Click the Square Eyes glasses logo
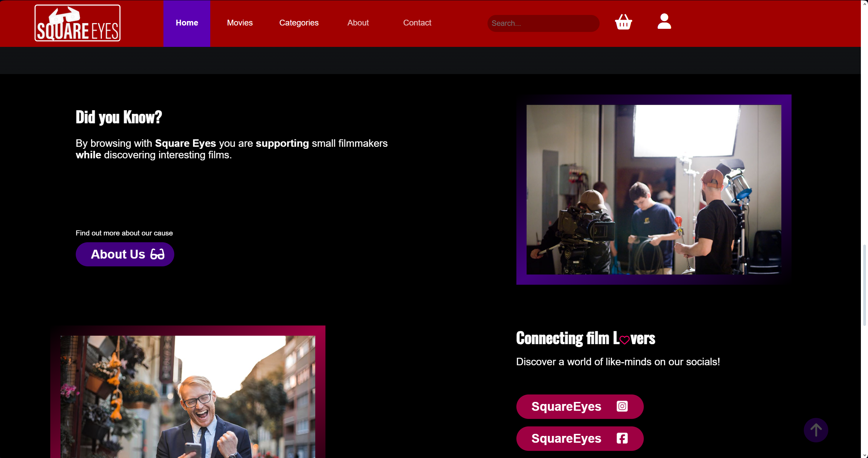 tap(77, 22)
